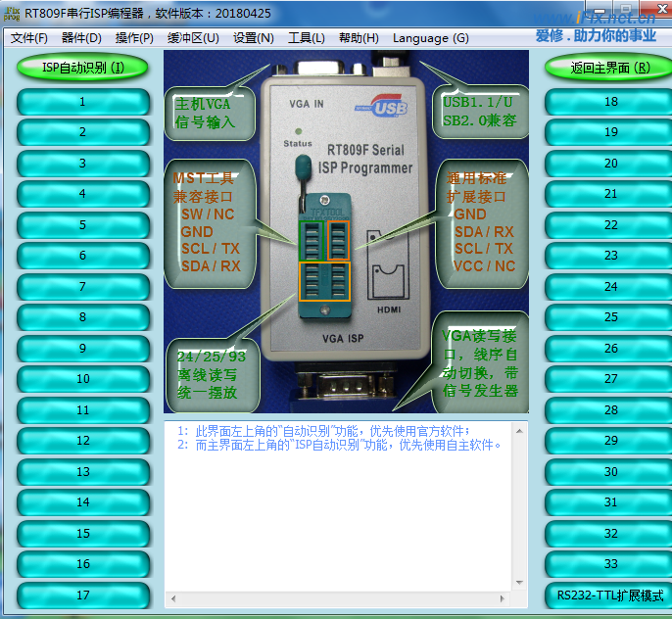Screen dimensions: 672x619
Task: Open the 器件(D) menu
Action: (81, 38)
